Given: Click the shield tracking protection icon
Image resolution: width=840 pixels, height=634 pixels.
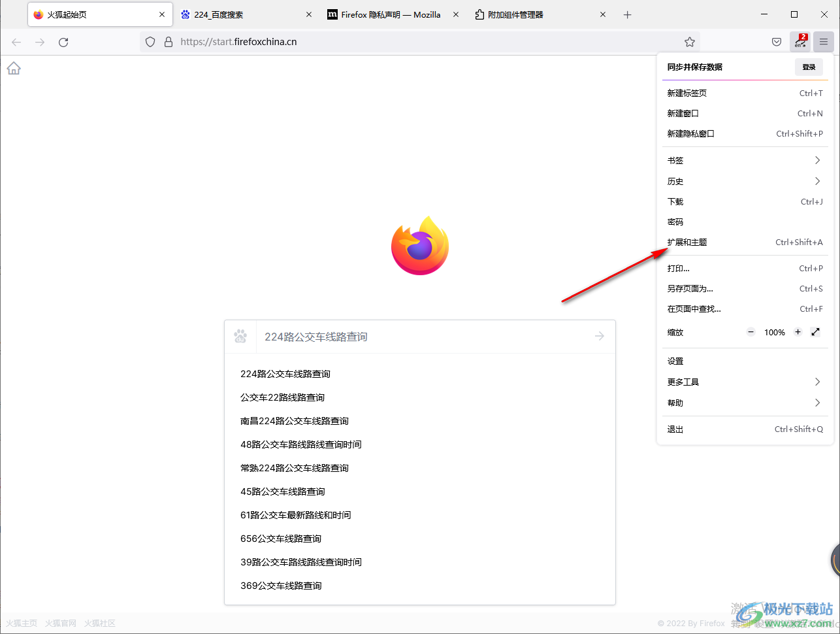Looking at the screenshot, I should [150, 42].
